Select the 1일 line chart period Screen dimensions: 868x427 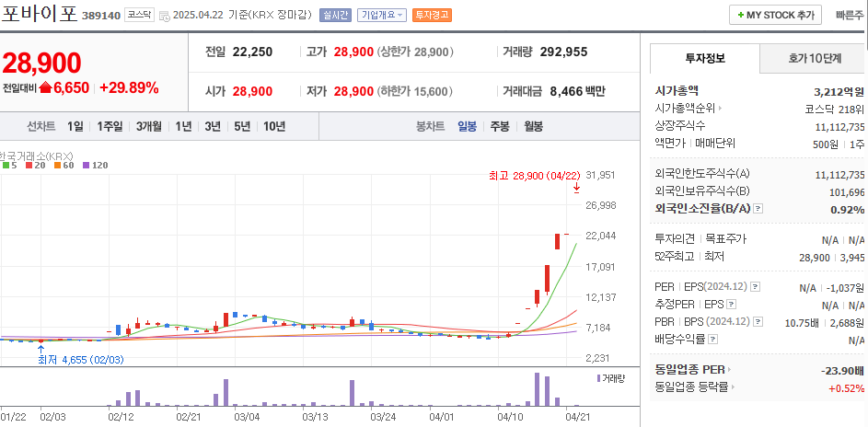(x=75, y=126)
